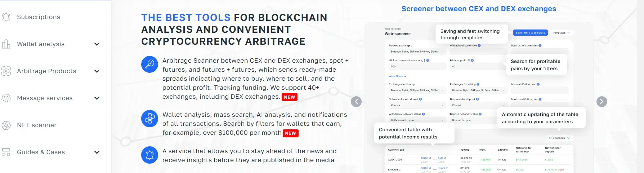Click the Subscriptions bell icon
Image resolution: width=644 pixels, height=173 pixels.
[6, 17]
